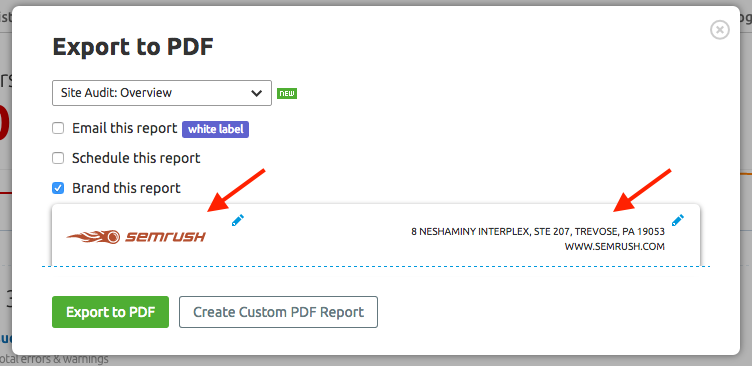
Task: Click the pencil icon beside SEMrush logo
Action: 238,220
